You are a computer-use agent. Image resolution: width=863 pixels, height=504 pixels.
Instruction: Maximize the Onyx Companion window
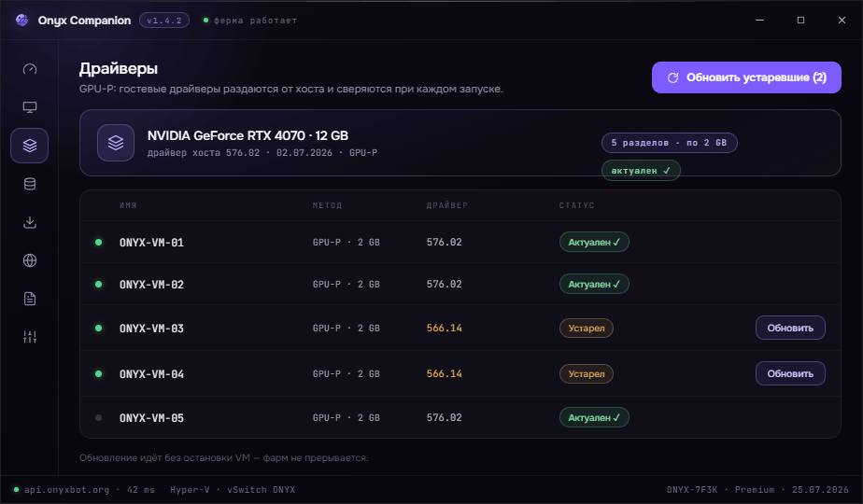[x=800, y=21]
